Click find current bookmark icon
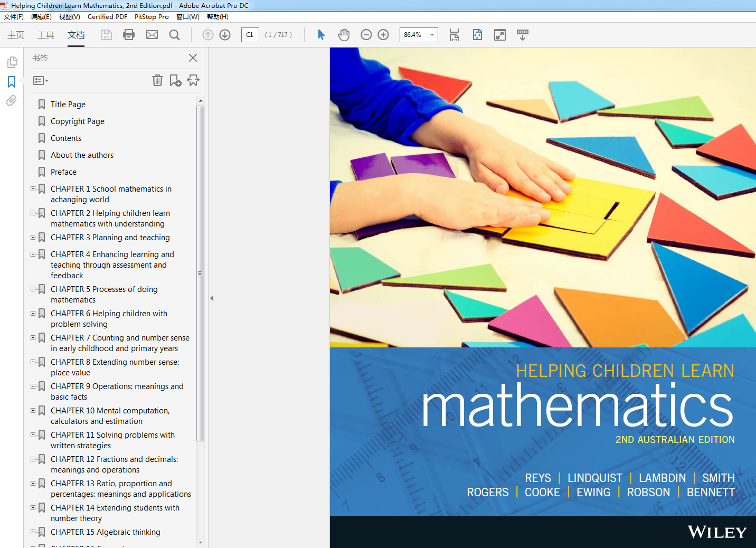The width and height of the screenshot is (756, 548). (193, 80)
